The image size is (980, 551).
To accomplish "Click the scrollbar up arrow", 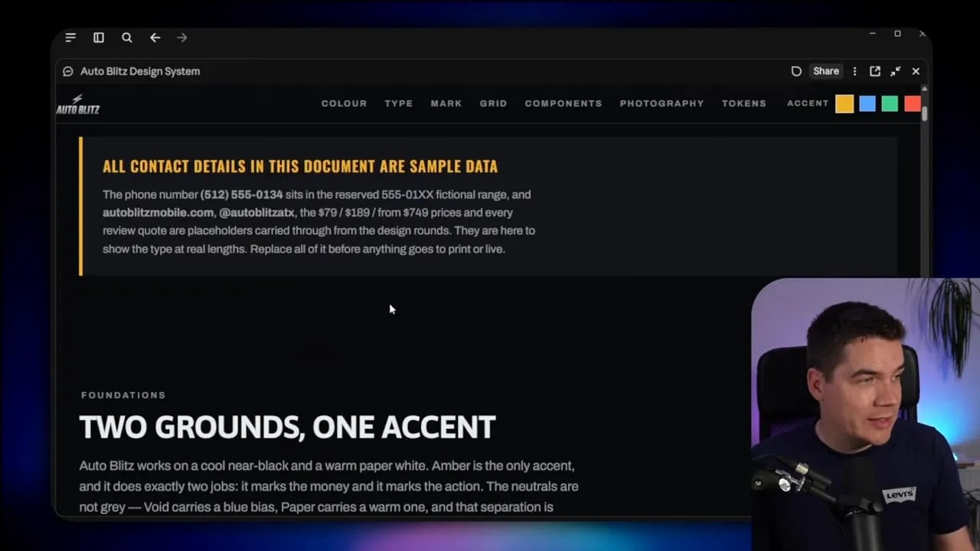I will [x=925, y=90].
